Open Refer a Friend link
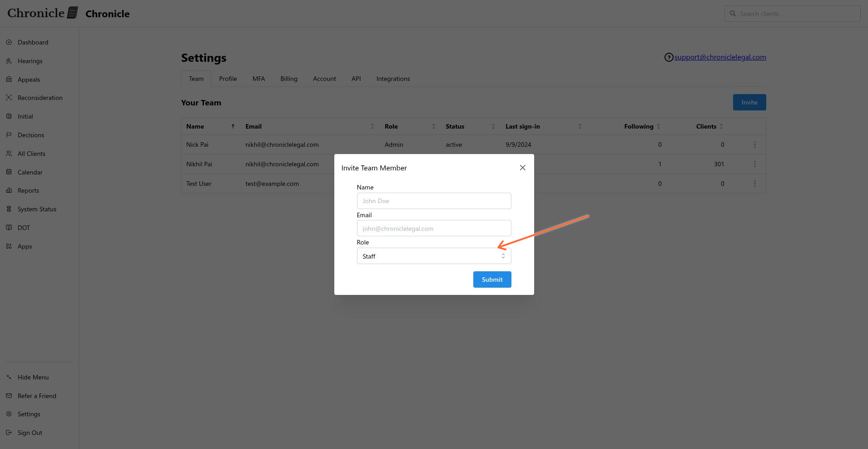The height and width of the screenshot is (449, 868). (x=37, y=396)
